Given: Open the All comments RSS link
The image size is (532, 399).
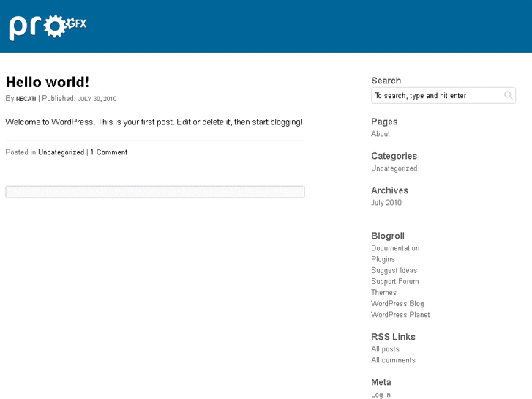Looking at the screenshot, I should [393, 360].
